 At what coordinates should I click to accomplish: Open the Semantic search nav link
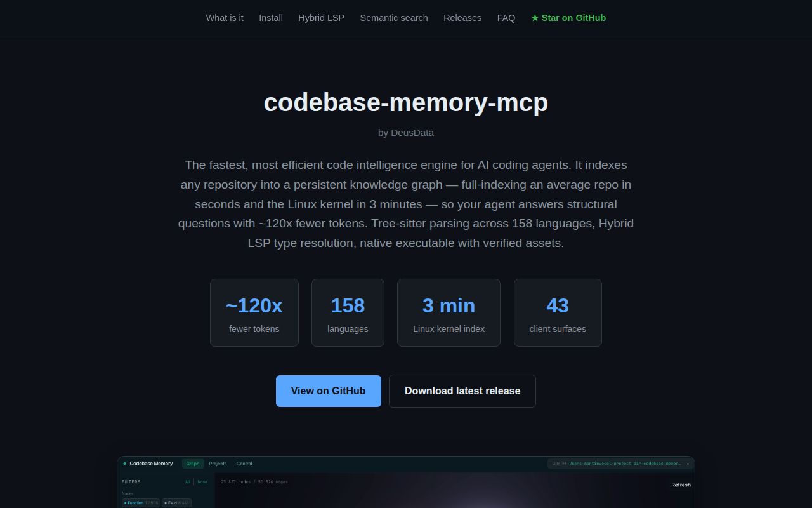(x=394, y=18)
